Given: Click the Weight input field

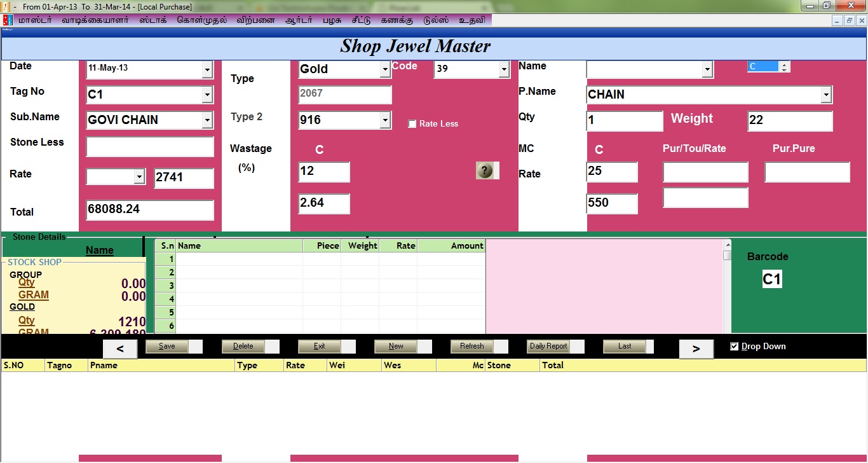Looking at the screenshot, I should [x=790, y=121].
